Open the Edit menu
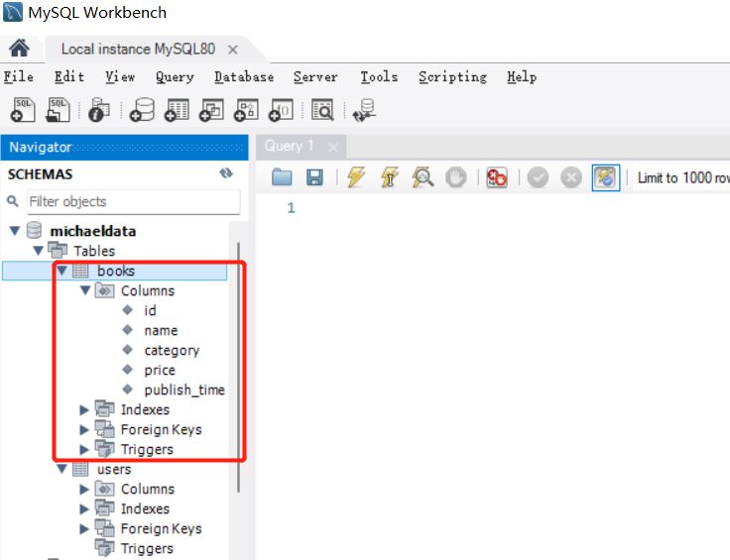The image size is (730, 560). pos(68,76)
